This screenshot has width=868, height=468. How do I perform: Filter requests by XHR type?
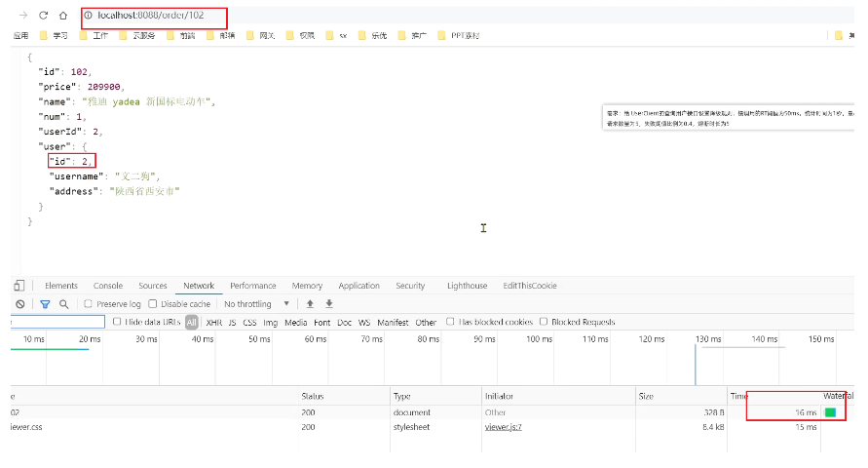coord(213,322)
